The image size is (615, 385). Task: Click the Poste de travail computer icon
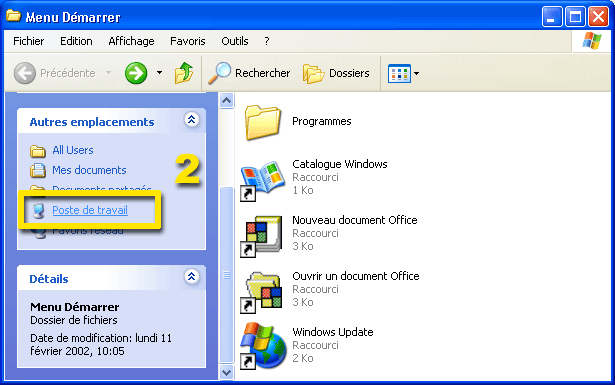38,211
